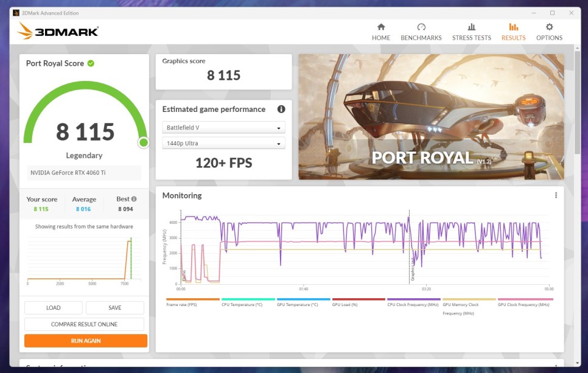Click the Average score value 8 016

tap(83, 209)
